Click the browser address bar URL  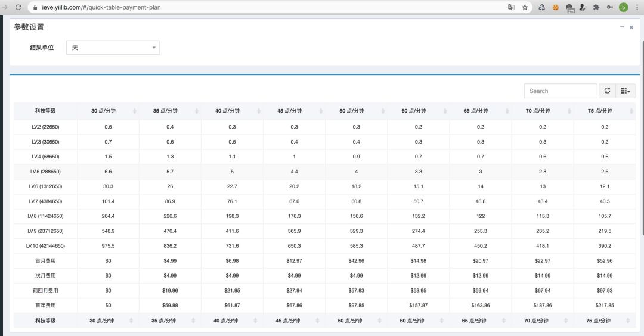tap(239, 7)
